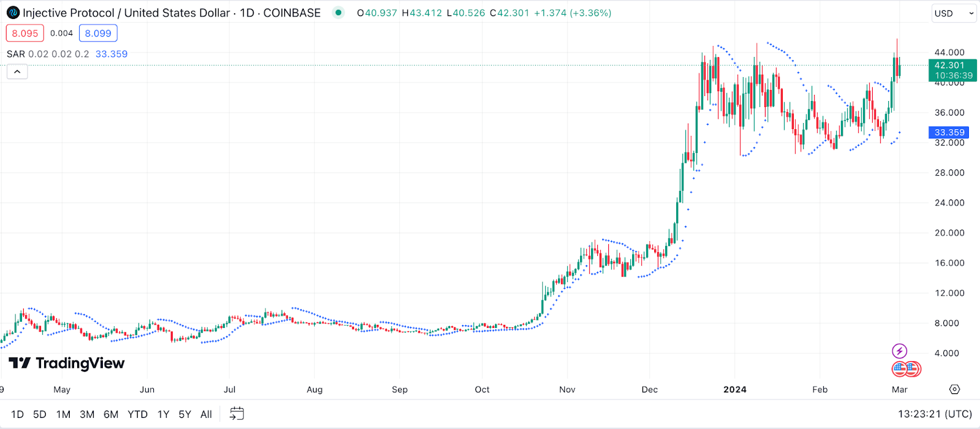980x429 pixels.
Task: Show the 1Y time range
Action: point(164,414)
